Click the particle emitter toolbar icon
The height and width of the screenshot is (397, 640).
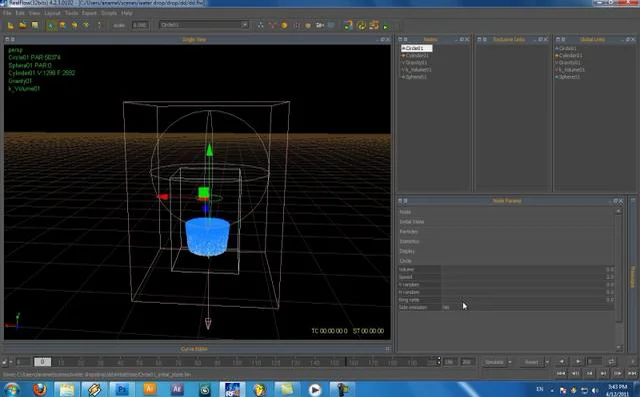(260, 25)
